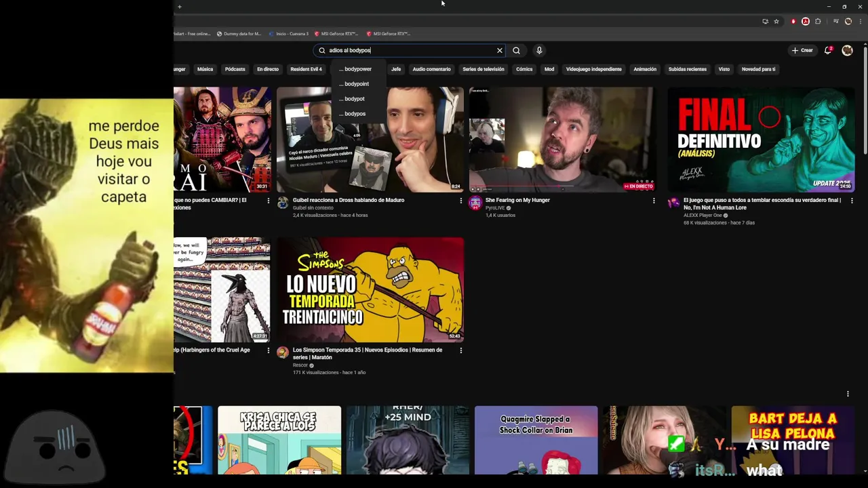This screenshot has height=488, width=868.
Task: Select the Música filter chip
Action: pyautogui.click(x=205, y=69)
